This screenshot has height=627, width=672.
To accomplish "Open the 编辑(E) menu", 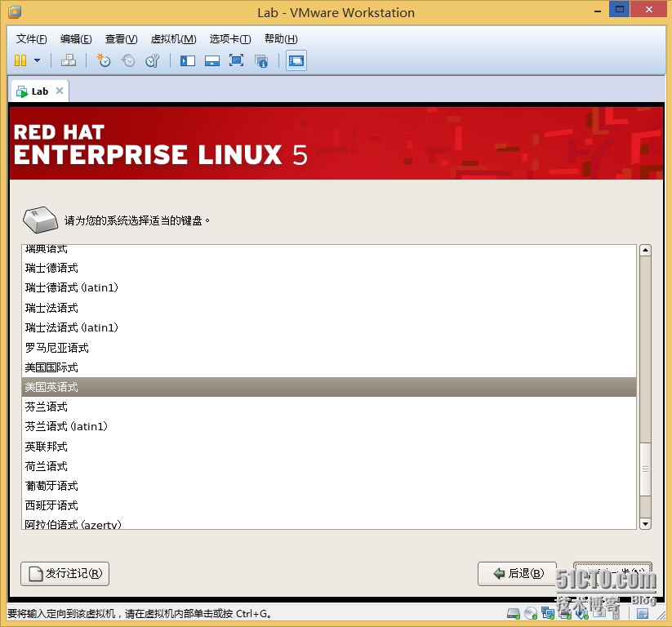I will click(76, 39).
